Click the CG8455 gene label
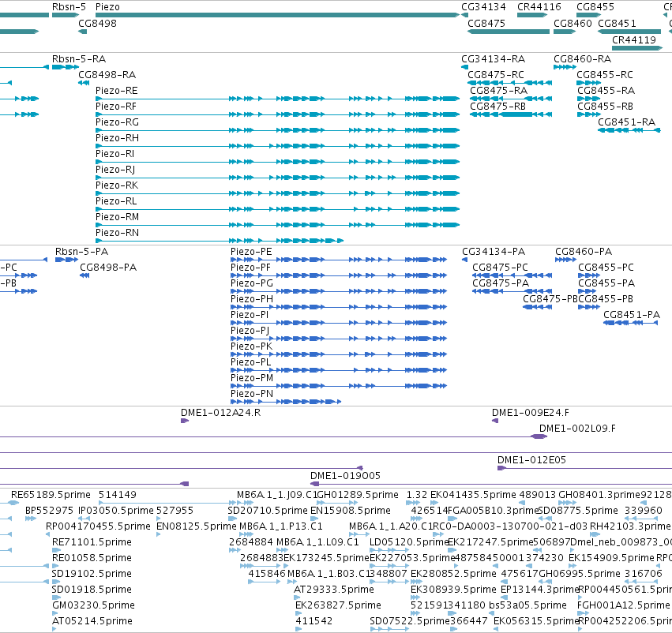Image resolution: width=672 pixels, height=633 pixels. tap(595, 7)
